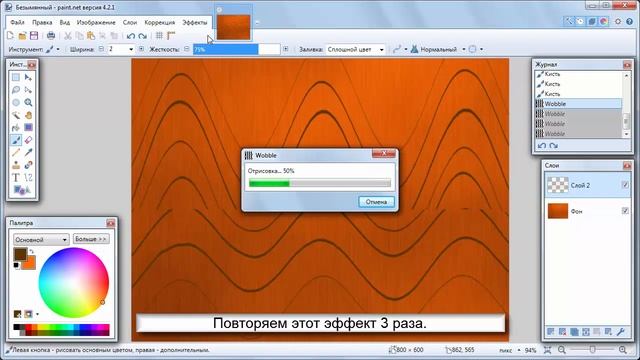
Task: Click the Paste clipboard toolbar icon
Action: [91, 36]
